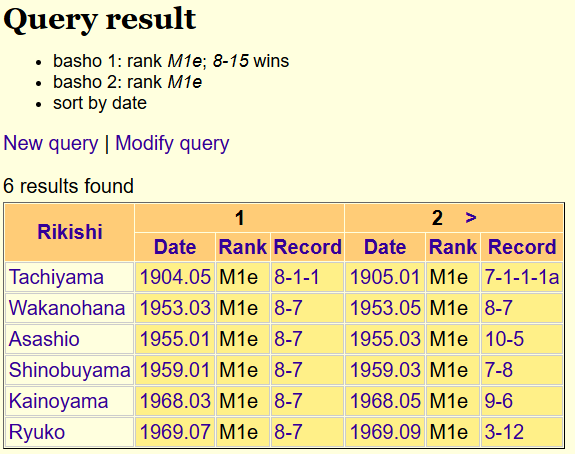Open Ryuko's 3-12 record

point(504,432)
